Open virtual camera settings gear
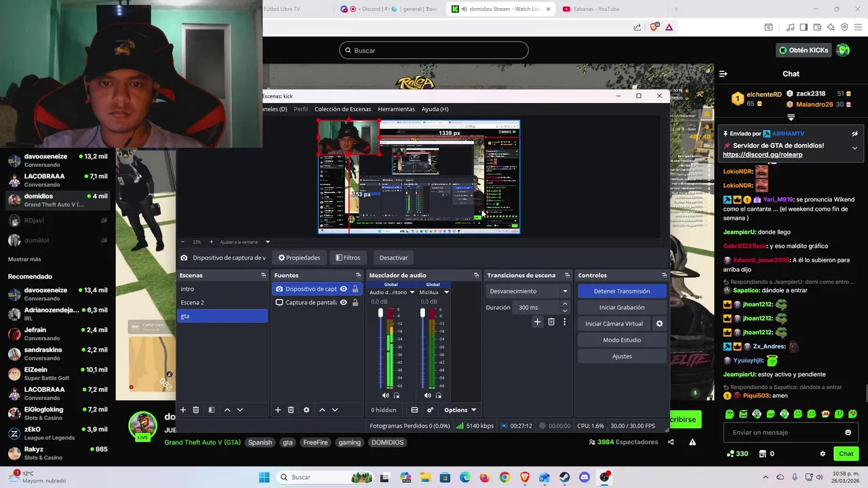This screenshot has width=868, height=488. click(x=659, y=324)
